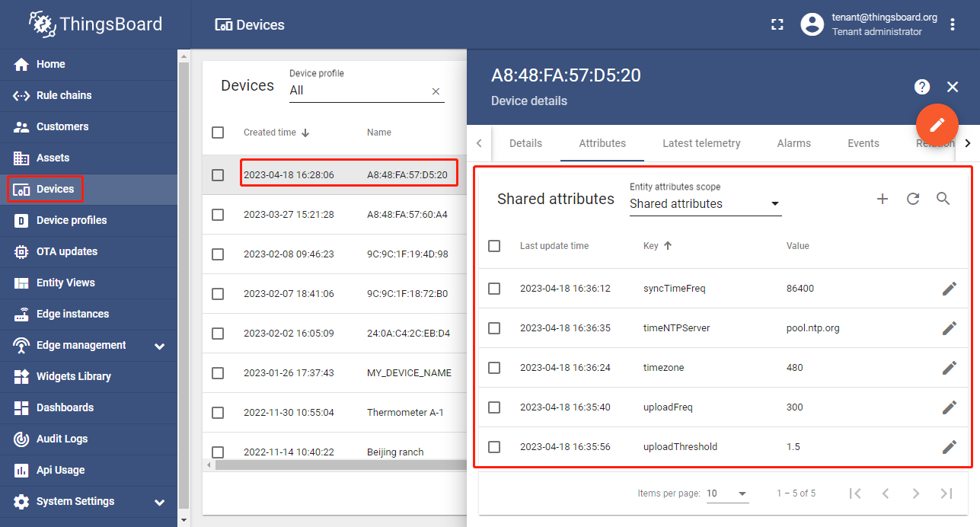
Task: Go to previous attributes page
Action: click(x=886, y=493)
